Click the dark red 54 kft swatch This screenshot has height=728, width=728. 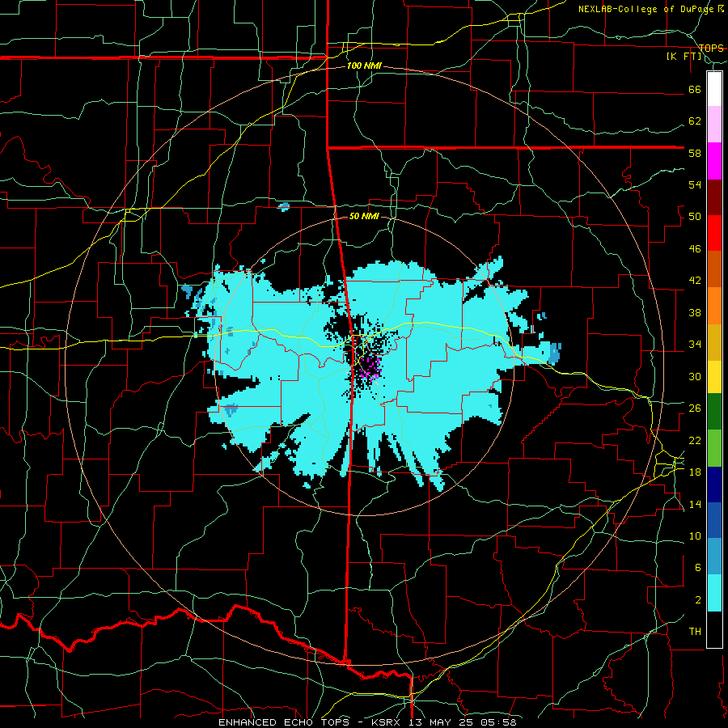714,197
